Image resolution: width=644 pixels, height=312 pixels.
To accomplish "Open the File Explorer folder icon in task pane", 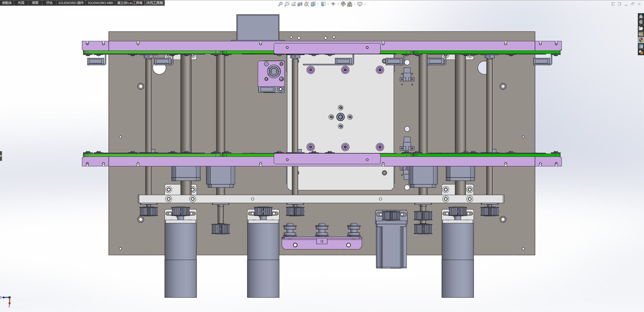I will (x=641, y=28).
